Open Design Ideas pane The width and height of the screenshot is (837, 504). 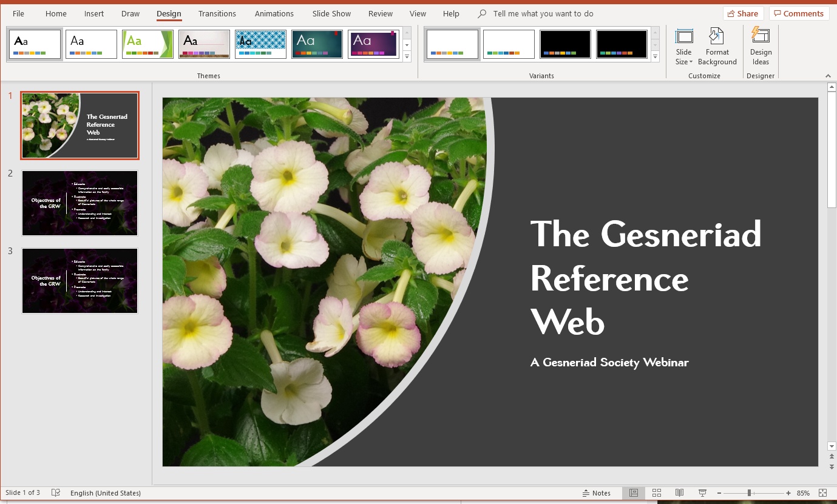(761, 47)
